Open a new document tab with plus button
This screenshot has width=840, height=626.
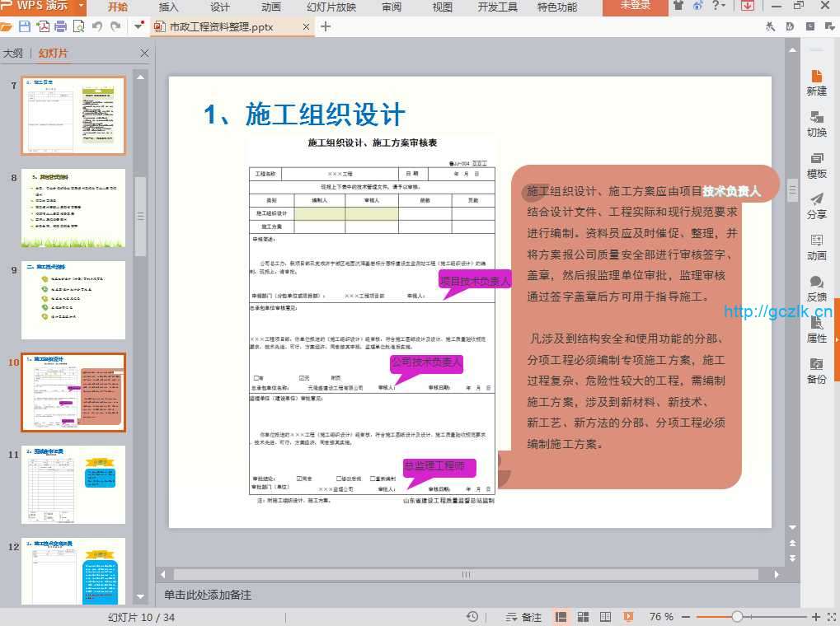pyautogui.click(x=326, y=26)
